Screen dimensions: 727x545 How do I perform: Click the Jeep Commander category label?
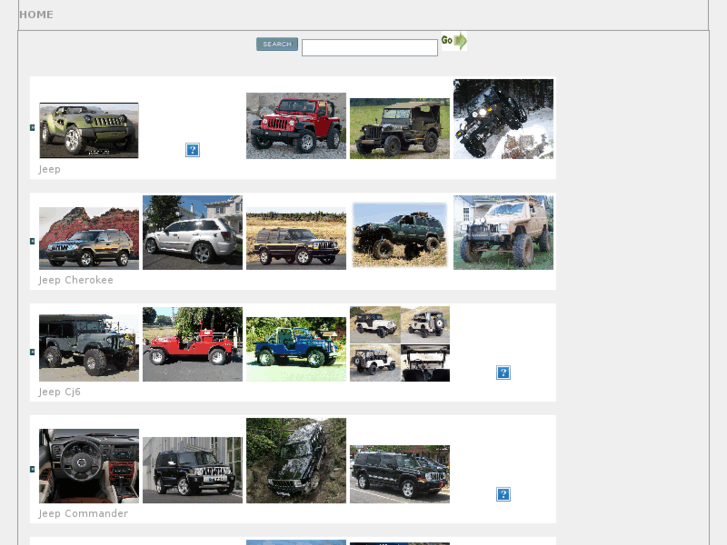point(83,513)
